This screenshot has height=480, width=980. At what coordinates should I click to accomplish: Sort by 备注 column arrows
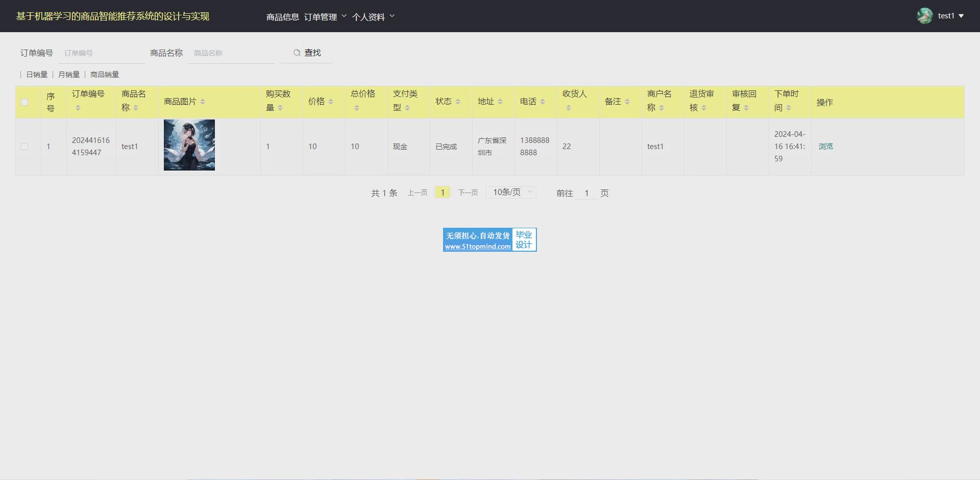pyautogui.click(x=627, y=102)
